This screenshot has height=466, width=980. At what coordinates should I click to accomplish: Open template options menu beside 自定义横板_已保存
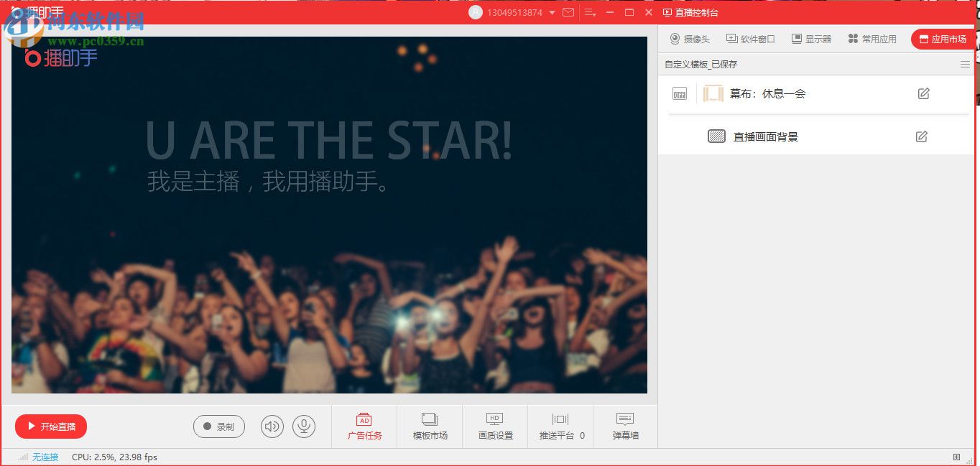tap(965, 65)
